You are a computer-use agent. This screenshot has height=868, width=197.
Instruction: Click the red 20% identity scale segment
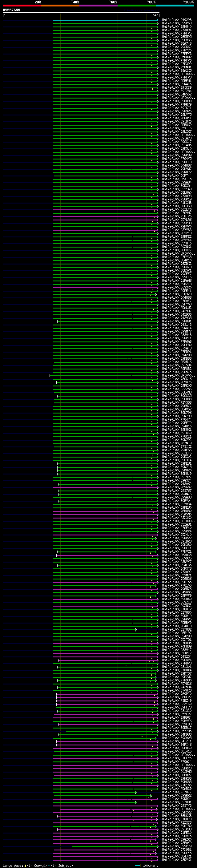pos(22,6)
